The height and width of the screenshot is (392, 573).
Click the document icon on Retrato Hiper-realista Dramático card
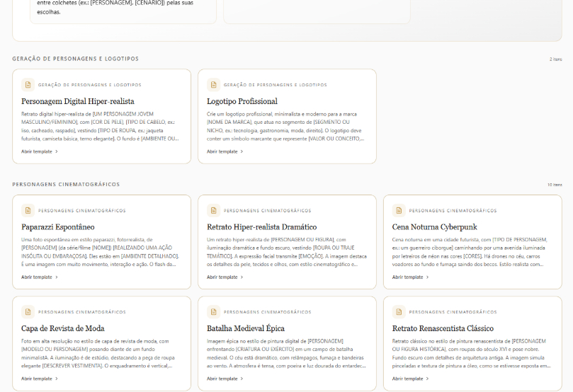(213, 210)
